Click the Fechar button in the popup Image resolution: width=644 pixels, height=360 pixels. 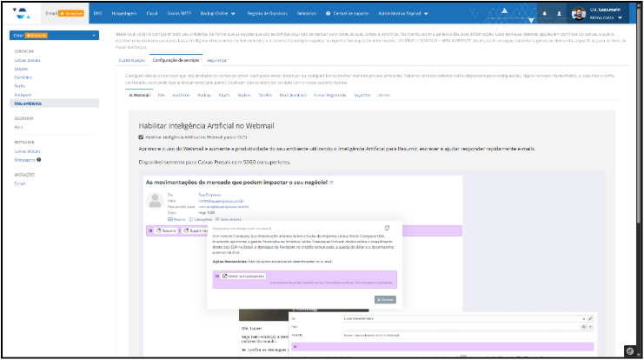384,299
